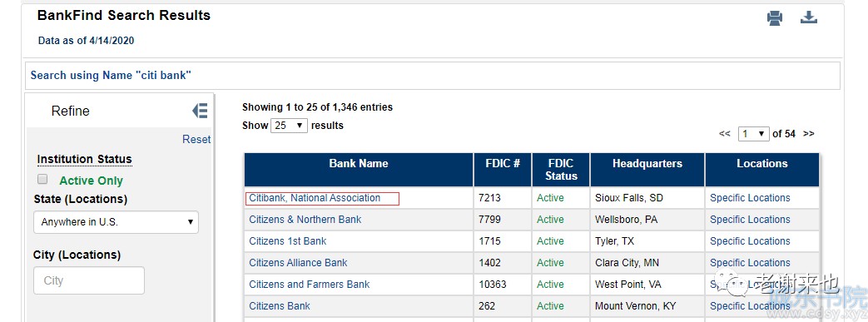
Task: Sort by Bank Name column header
Action: tap(359, 170)
